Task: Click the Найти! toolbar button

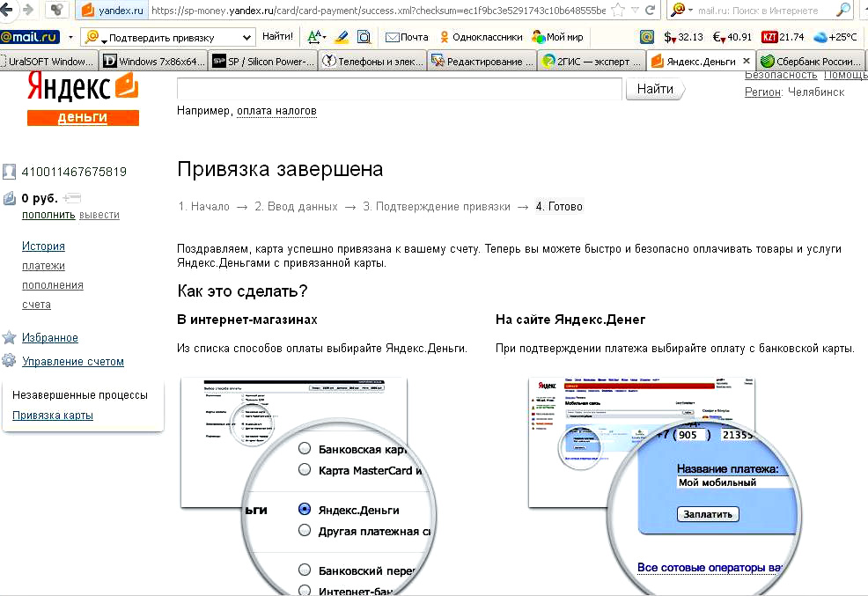Action: [277, 37]
